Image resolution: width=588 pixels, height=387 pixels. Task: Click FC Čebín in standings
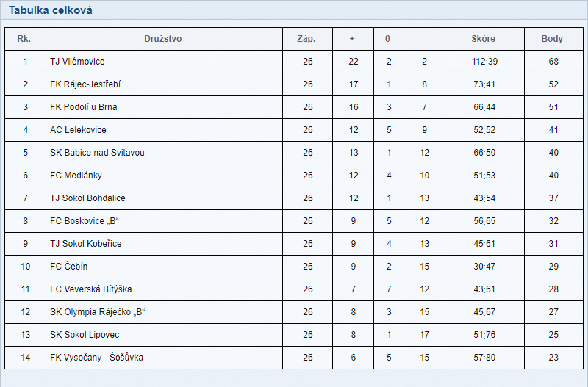click(x=69, y=267)
